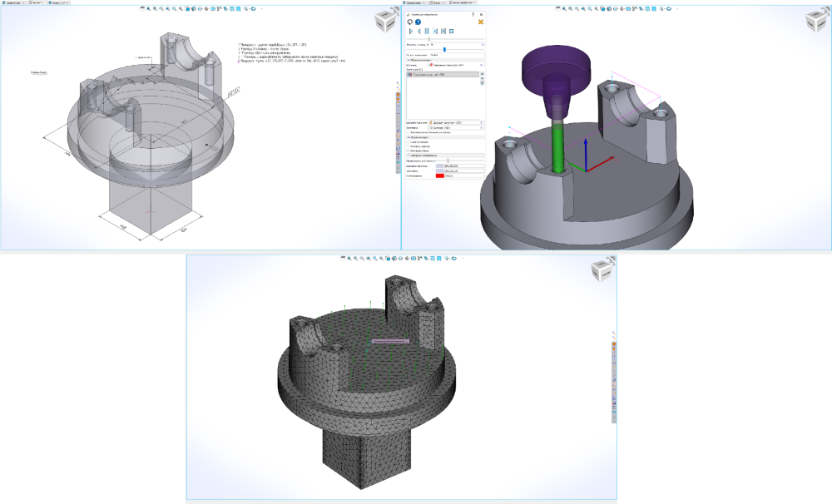Stop the machining simulation with the square button
The width and height of the screenshot is (832, 504).
pos(452,32)
